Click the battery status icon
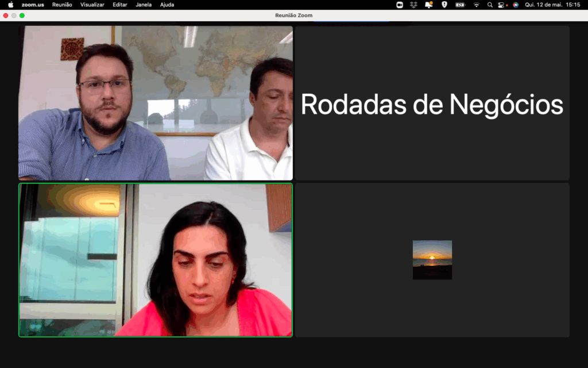Viewport: 588px width, 368px height. coord(460,5)
